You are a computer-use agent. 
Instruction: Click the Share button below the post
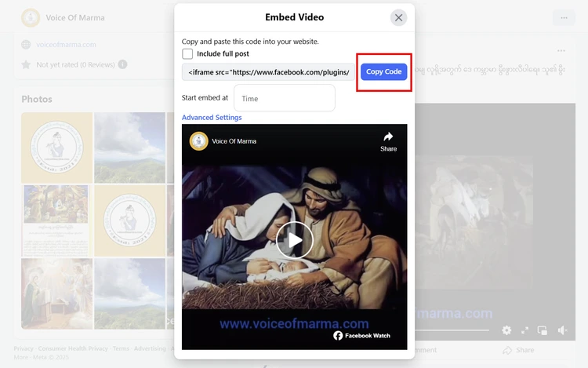pos(518,350)
